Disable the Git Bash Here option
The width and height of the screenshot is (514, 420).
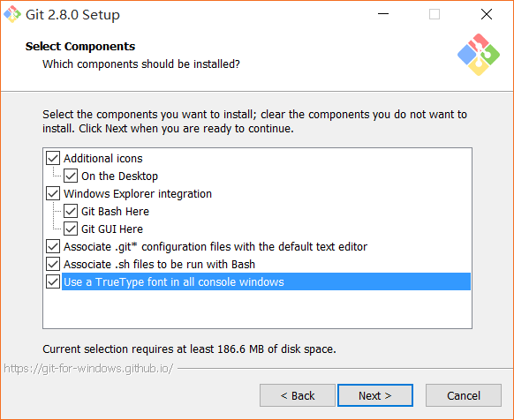coord(71,211)
